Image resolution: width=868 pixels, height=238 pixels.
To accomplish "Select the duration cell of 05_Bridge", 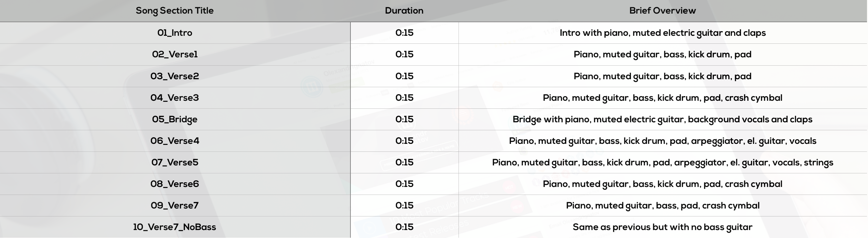I will (404, 119).
